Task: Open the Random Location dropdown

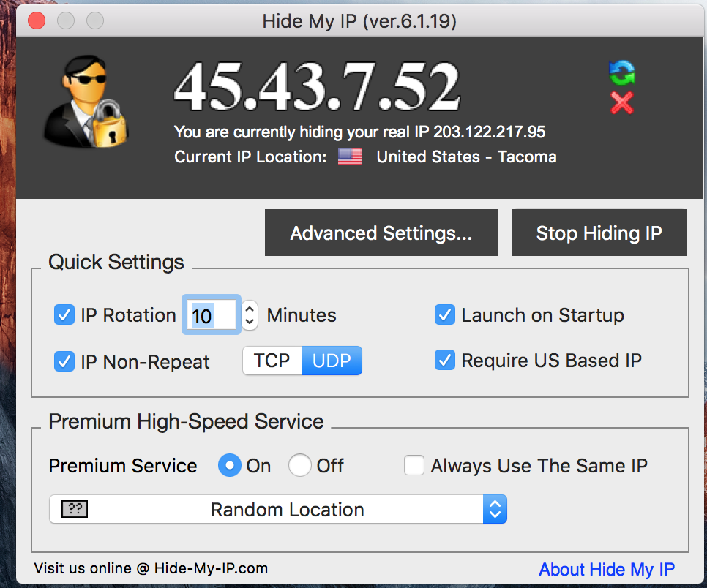Action: pos(278,509)
